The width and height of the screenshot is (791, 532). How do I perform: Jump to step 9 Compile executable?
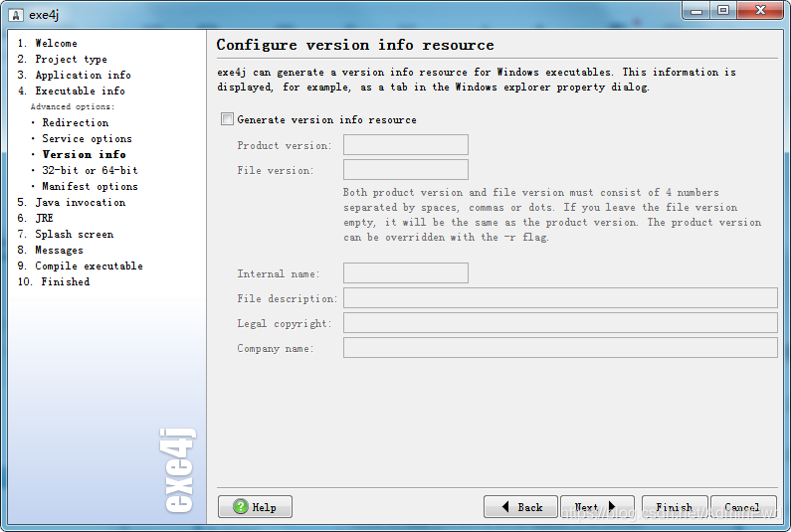click(x=81, y=266)
